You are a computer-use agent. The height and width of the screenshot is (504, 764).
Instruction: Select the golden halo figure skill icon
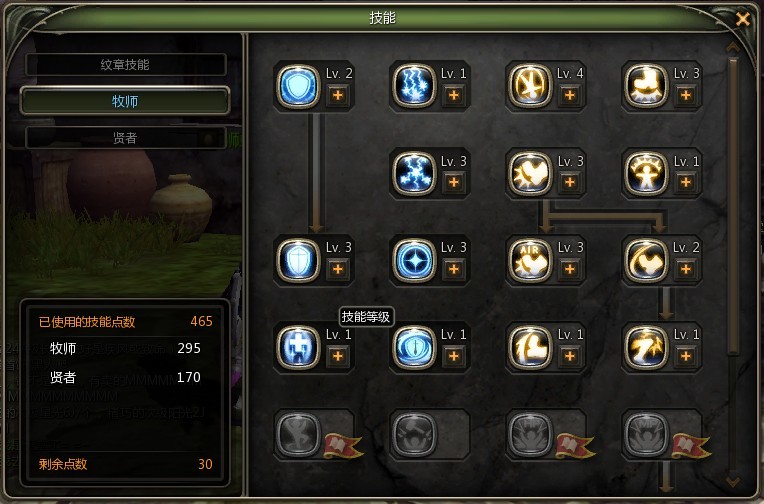point(646,173)
